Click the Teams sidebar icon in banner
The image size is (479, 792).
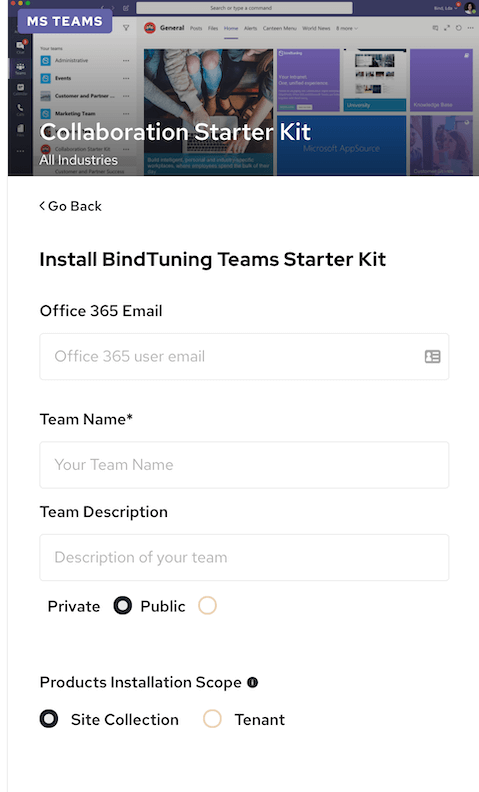click(x=20, y=68)
